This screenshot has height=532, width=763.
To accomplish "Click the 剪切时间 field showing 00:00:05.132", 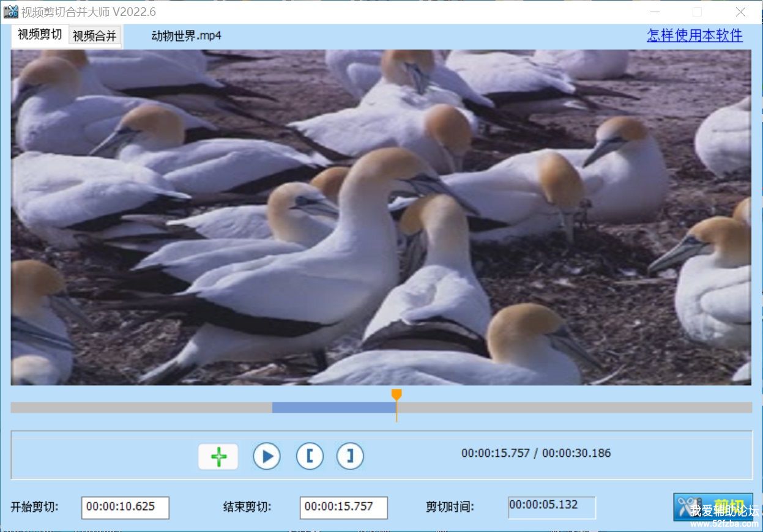I will coord(552,508).
